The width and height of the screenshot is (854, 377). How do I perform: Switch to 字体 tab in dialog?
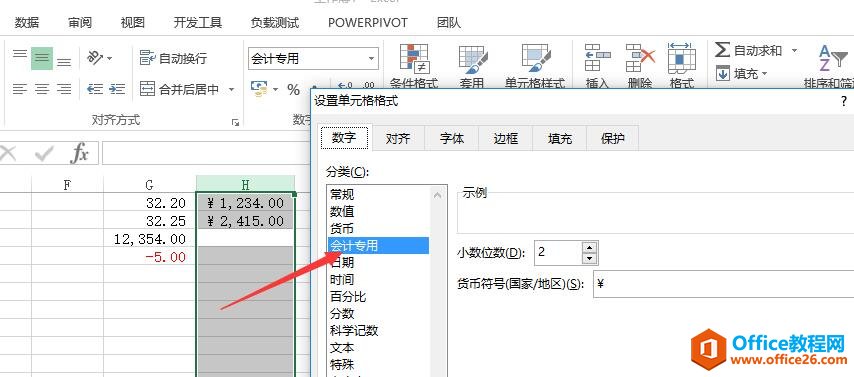[452, 138]
